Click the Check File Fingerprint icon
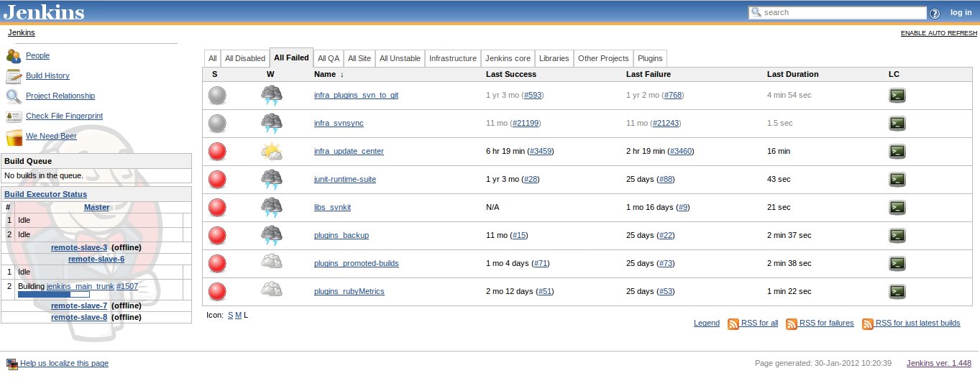980x381 pixels. point(14,116)
